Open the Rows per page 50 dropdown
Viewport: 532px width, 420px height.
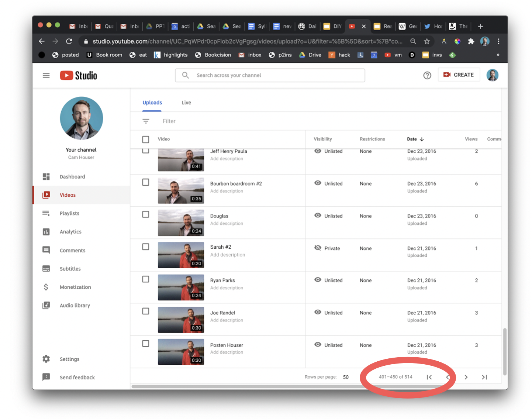(x=346, y=377)
